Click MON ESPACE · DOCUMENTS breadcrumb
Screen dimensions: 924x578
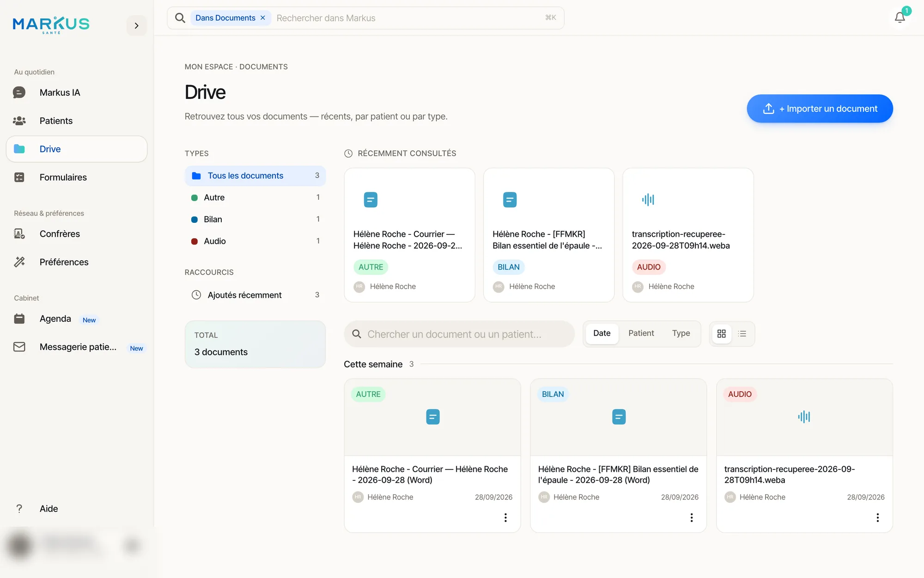pyautogui.click(x=236, y=67)
